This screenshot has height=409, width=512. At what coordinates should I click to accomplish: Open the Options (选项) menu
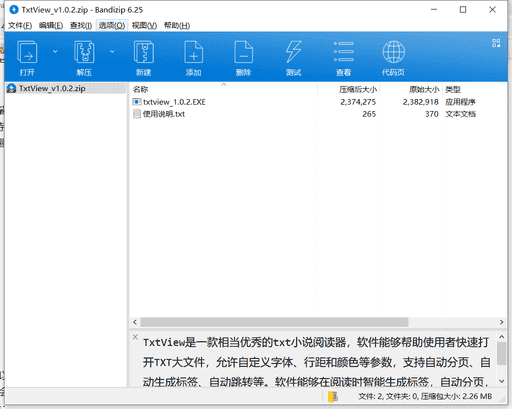(x=112, y=26)
